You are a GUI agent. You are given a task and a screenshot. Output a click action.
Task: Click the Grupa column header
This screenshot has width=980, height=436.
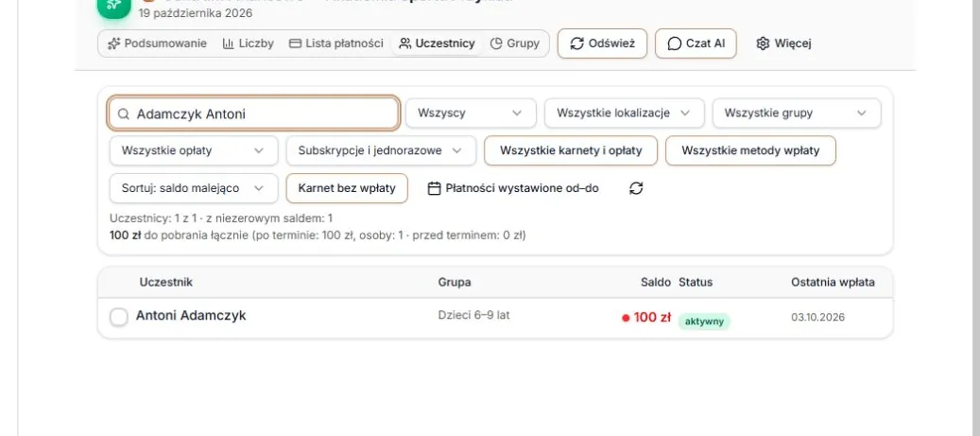click(x=455, y=282)
